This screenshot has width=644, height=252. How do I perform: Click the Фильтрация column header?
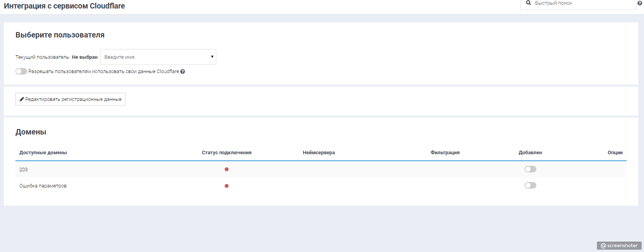point(445,153)
